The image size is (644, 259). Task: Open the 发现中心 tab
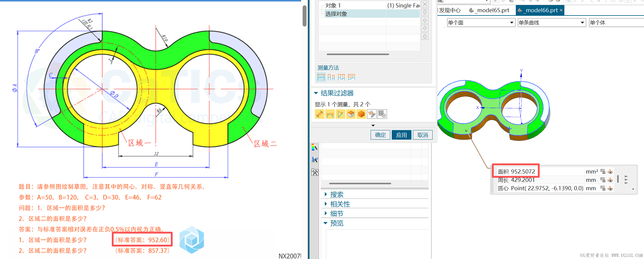449,10
